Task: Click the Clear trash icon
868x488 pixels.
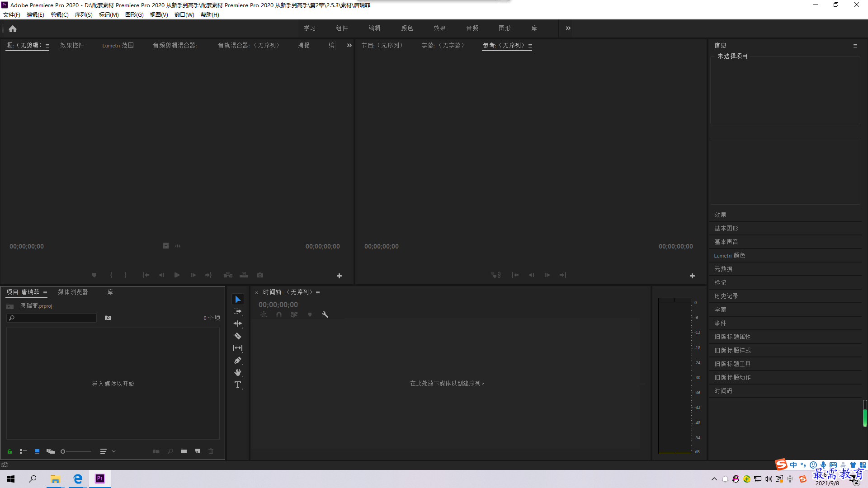Action: click(211, 451)
